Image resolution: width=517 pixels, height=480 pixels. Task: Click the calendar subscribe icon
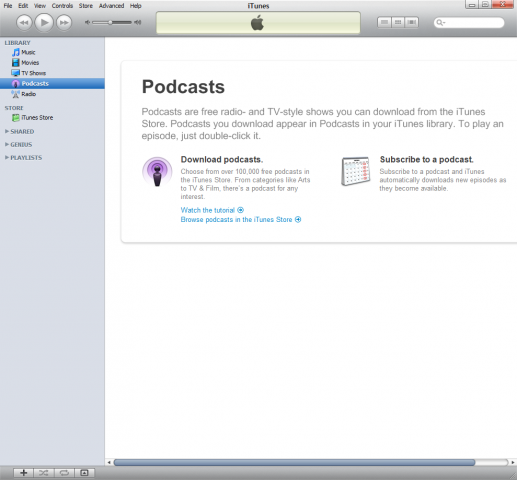tap(356, 171)
